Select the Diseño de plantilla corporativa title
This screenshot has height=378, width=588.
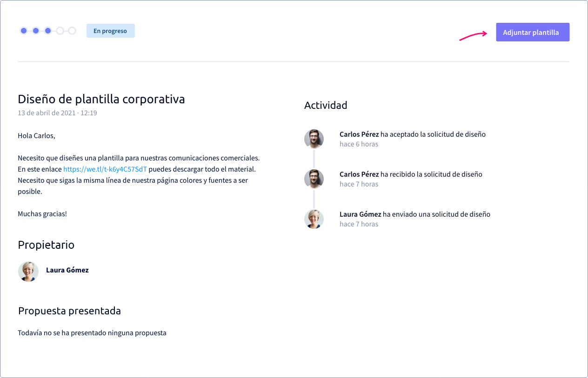tap(101, 99)
